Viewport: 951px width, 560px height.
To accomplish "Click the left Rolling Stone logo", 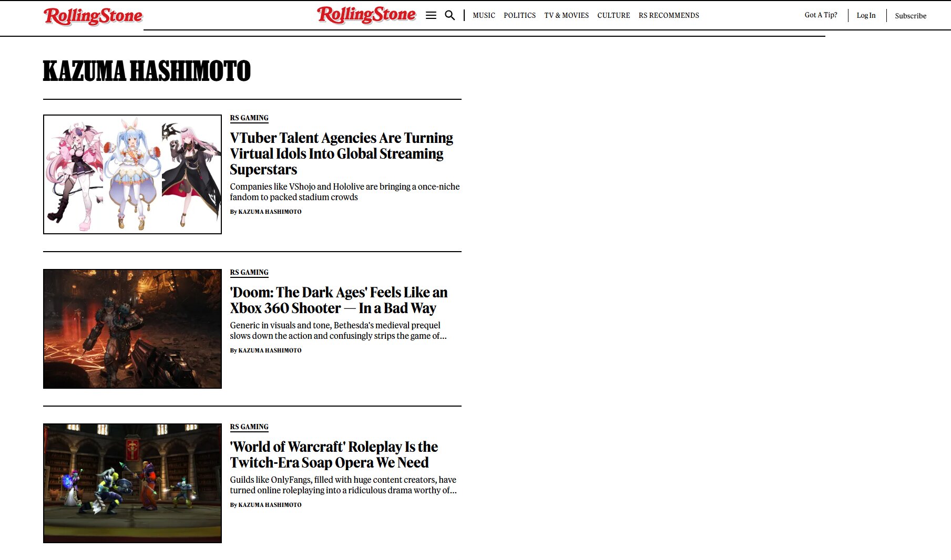I will [93, 16].
